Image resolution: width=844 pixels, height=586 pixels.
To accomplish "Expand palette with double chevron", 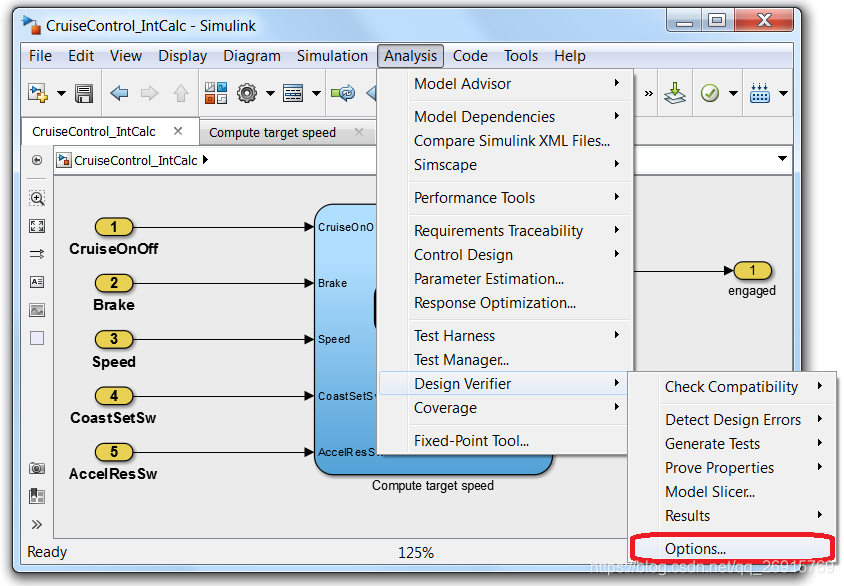I will coord(37,525).
